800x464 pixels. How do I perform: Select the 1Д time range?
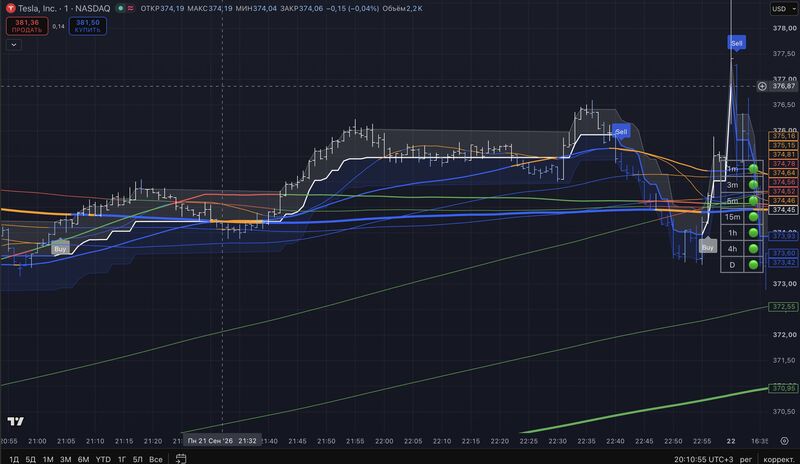pos(14,459)
